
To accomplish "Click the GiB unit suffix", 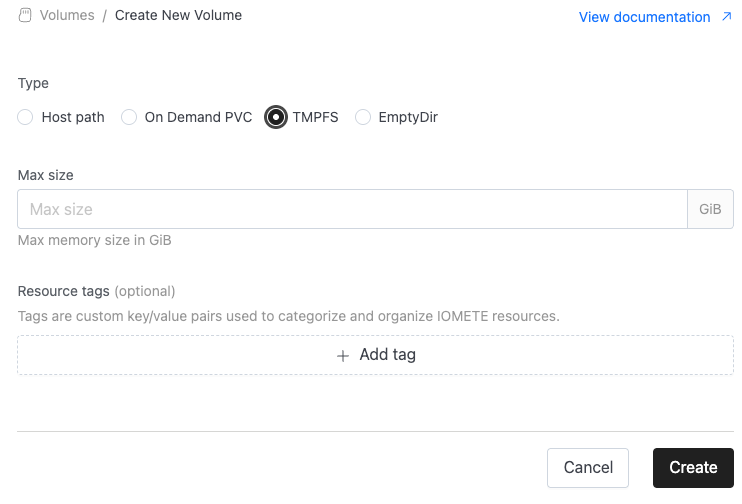I will (x=710, y=209).
